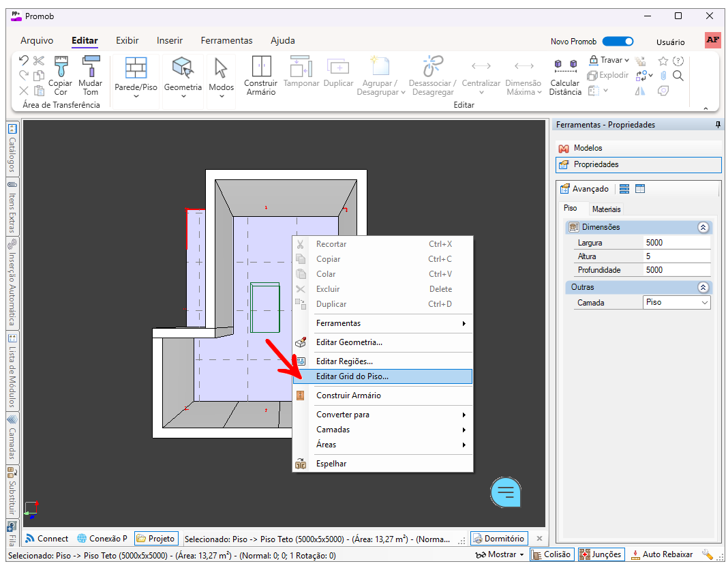728x566 pixels.
Task: Click the Largura value field
Action: coord(676,243)
